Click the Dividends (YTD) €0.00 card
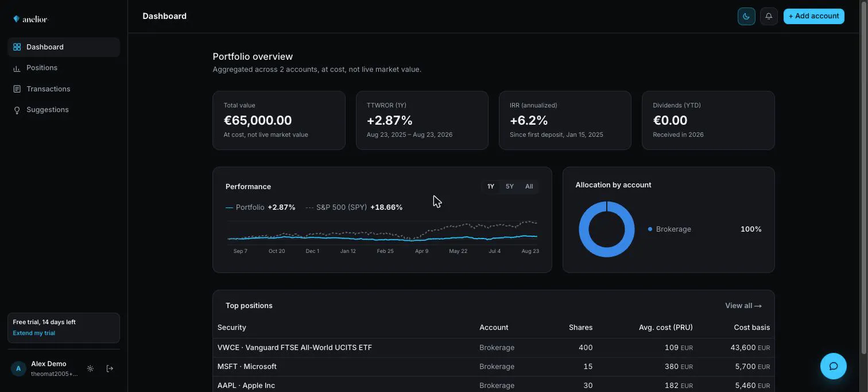The width and height of the screenshot is (868, 392). pos(708,121)
